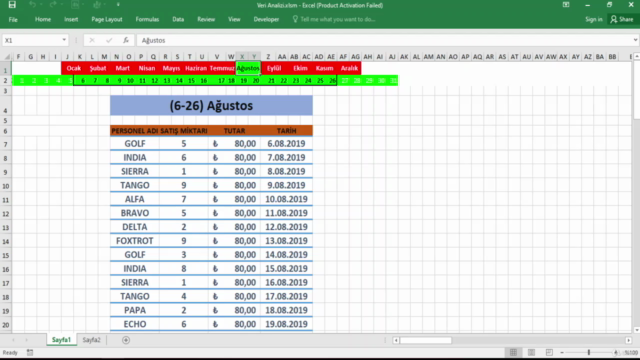Screen dimensions: 640x360
Task: Click vertical scrollbar down arrow
Action: (637, 330)
